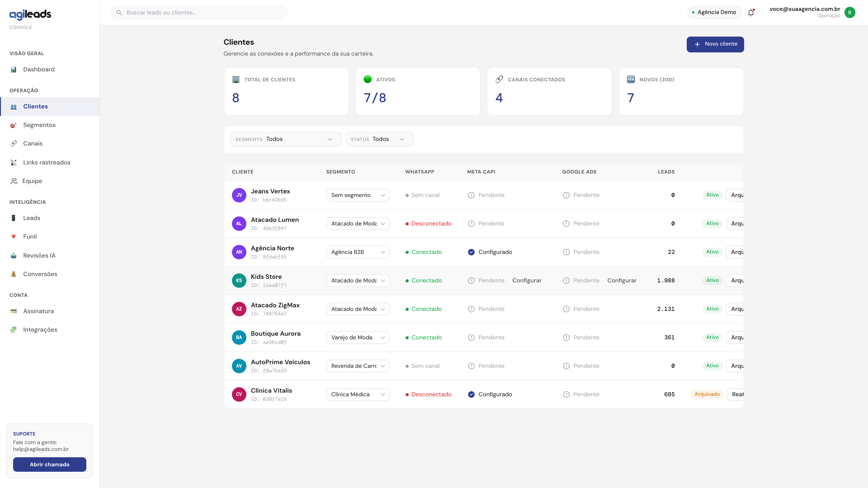Click the Kids Store KS avatar
Image resolution: width=868 pixels, height=488 pixels.
[x=239, y=281]
